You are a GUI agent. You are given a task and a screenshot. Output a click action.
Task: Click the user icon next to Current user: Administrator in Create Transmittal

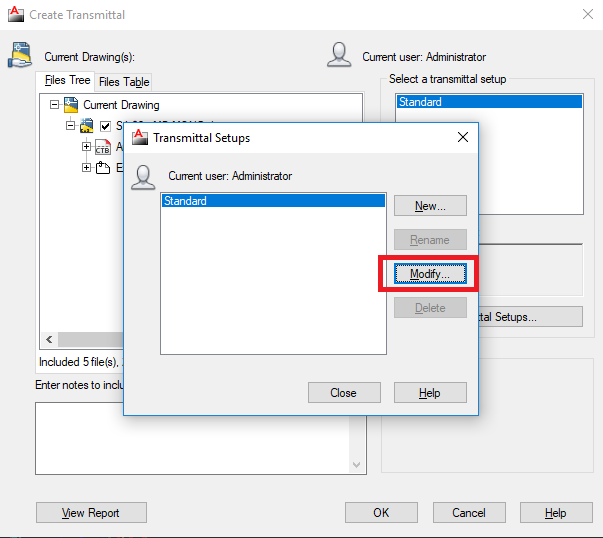point(339,56)
